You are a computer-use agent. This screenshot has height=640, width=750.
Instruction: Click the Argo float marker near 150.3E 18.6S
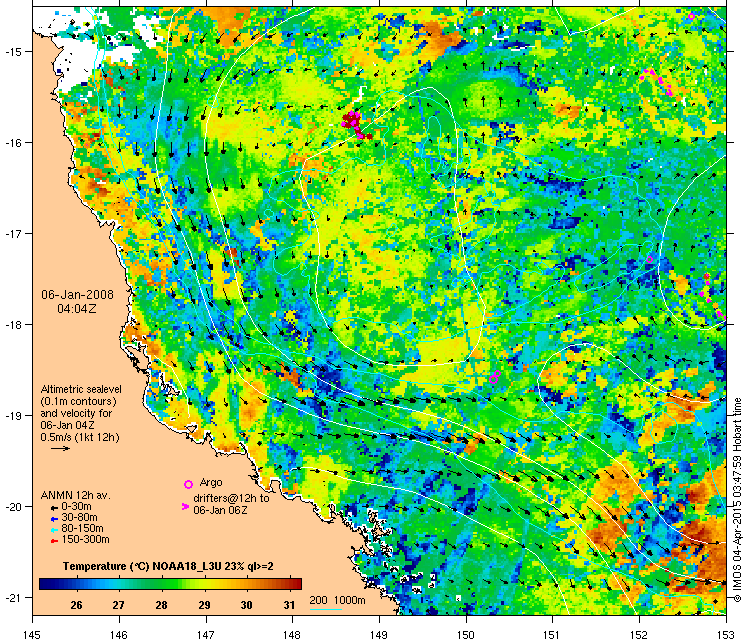tap(495, 377)
